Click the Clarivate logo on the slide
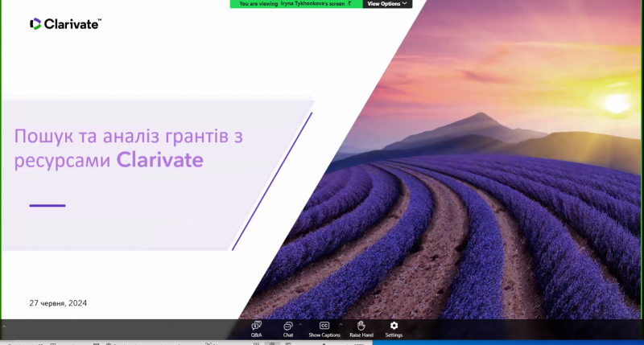This screenshot has width=644, height=345. click(65, 24)
